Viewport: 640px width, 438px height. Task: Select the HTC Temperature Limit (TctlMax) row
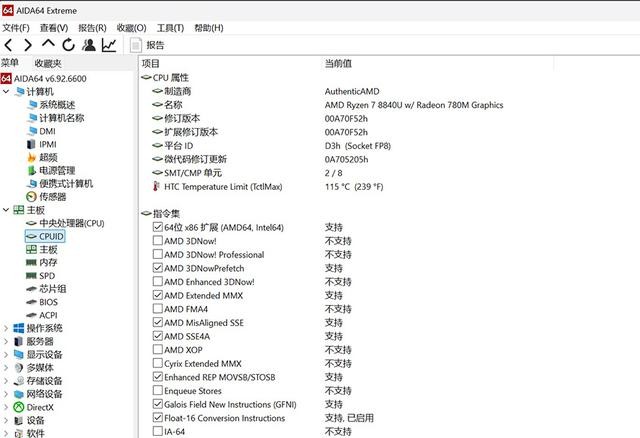[x=268, y=187]
